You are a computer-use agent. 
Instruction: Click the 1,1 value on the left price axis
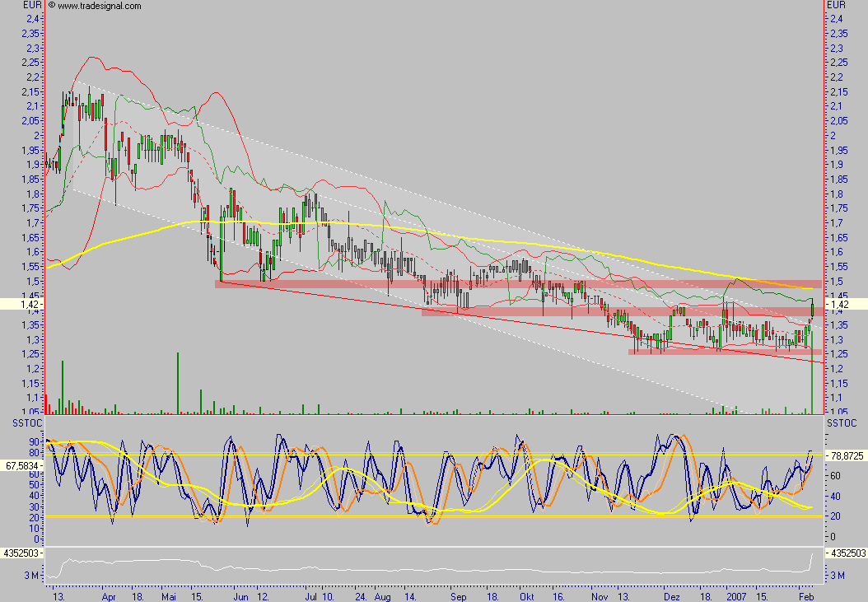click(x=33, y=398)
